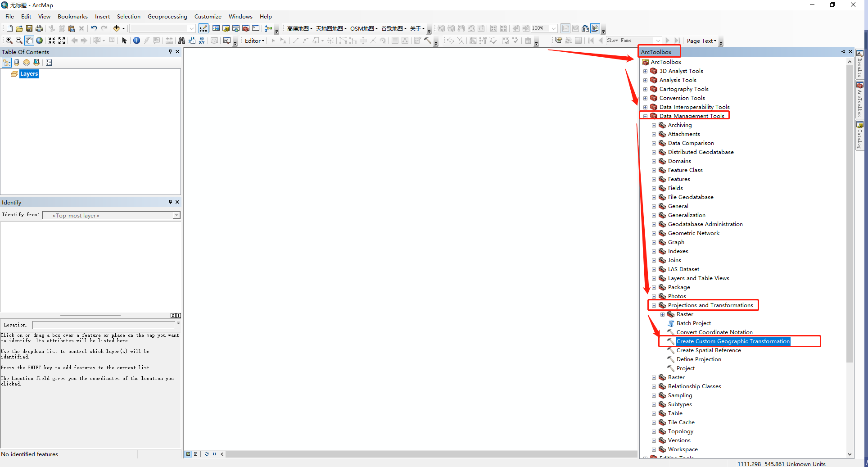This screenshot has width=868, height=467.
Task: Click the Find binoculars icon
Action: [181, 41]
